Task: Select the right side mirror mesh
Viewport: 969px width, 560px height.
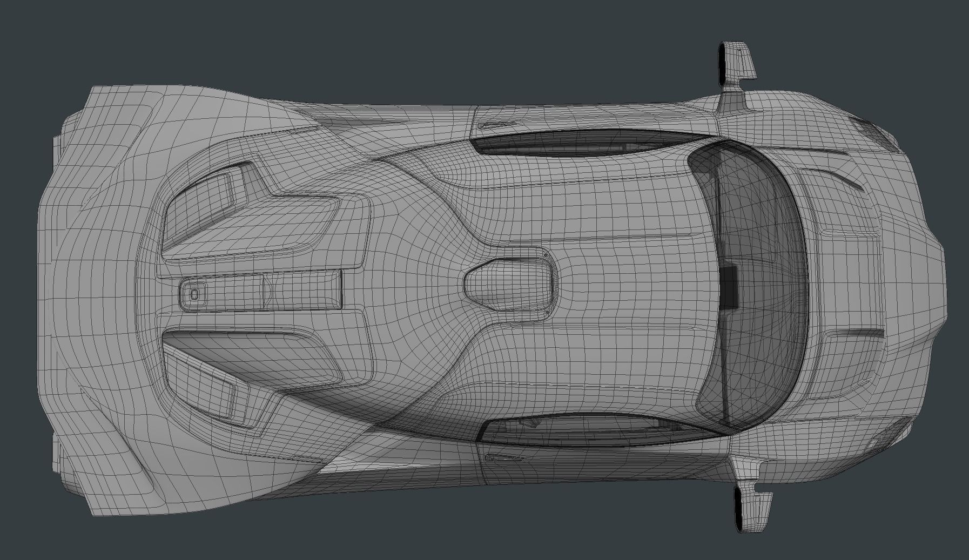Action: pyautogui.click(x=737, y=59)
